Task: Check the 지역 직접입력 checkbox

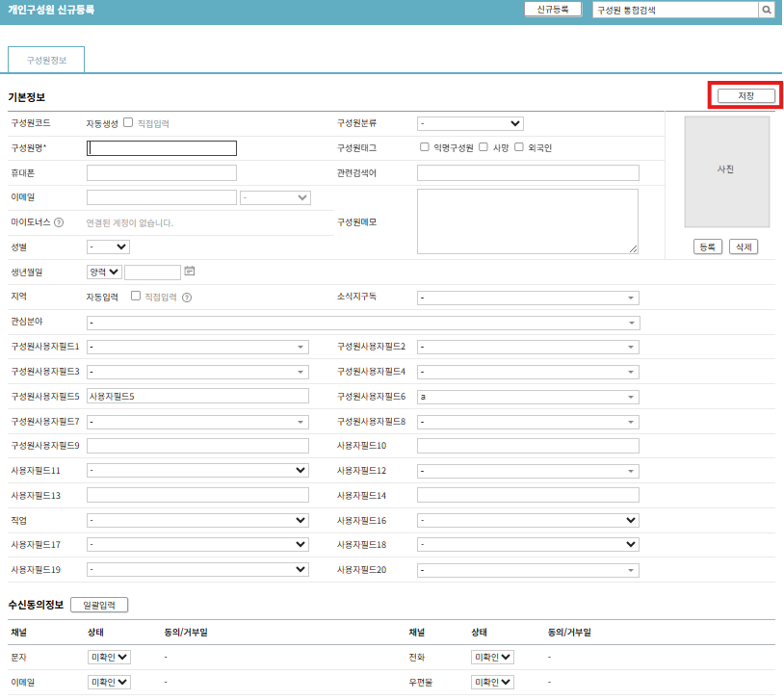Action: tap(136, 296)
